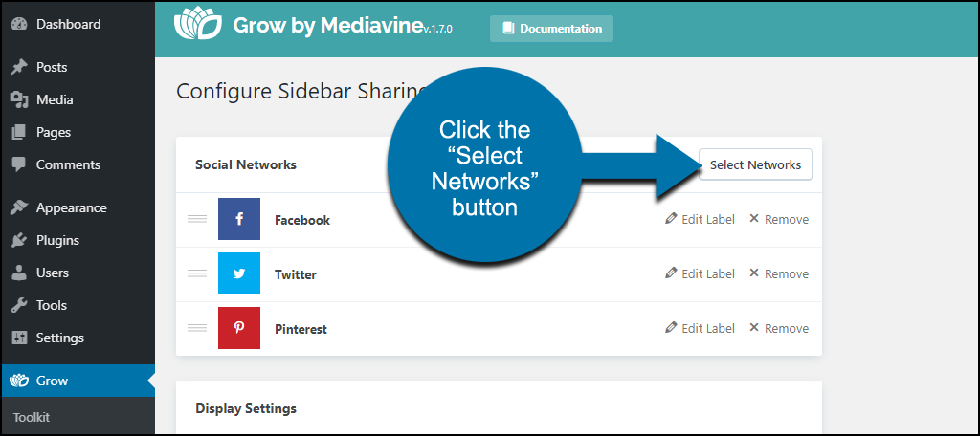Screen dimensions: 980x436
Task: Click the Twitter bird icon
Action: pyautogui.click(x=238, y=273)
